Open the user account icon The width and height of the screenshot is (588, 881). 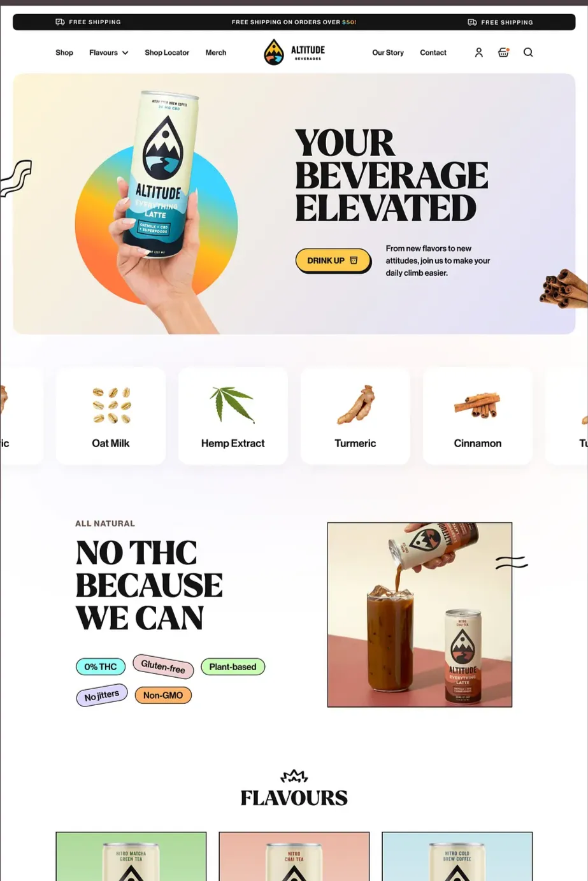[478, 52]
